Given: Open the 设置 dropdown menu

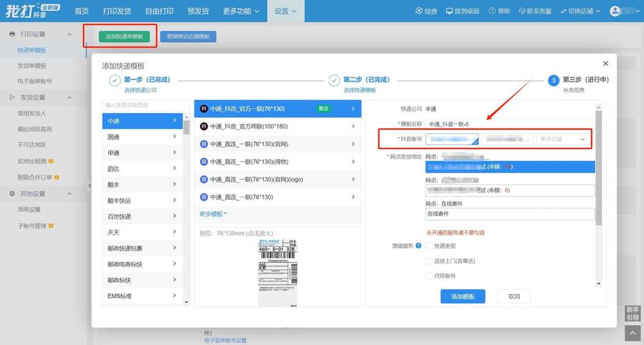Looking at the screenshot, I should tap(285, 11).
